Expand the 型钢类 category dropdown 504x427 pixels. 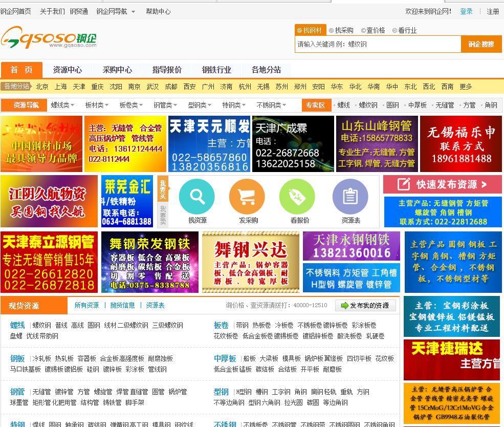[200, 105]
